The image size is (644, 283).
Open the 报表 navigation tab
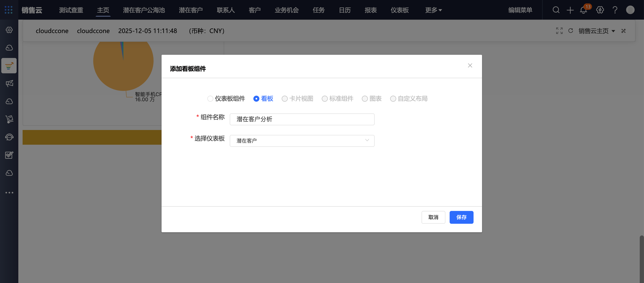(370, 10)
